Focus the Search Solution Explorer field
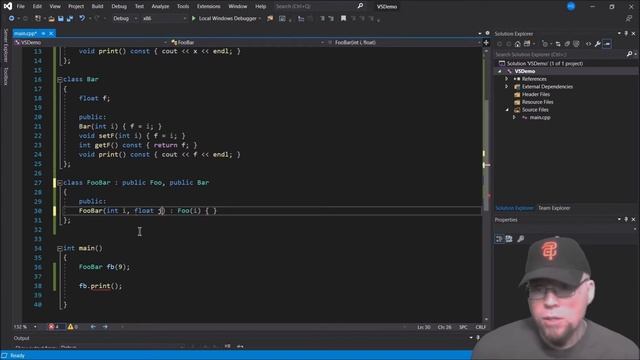 coord(560,54)
